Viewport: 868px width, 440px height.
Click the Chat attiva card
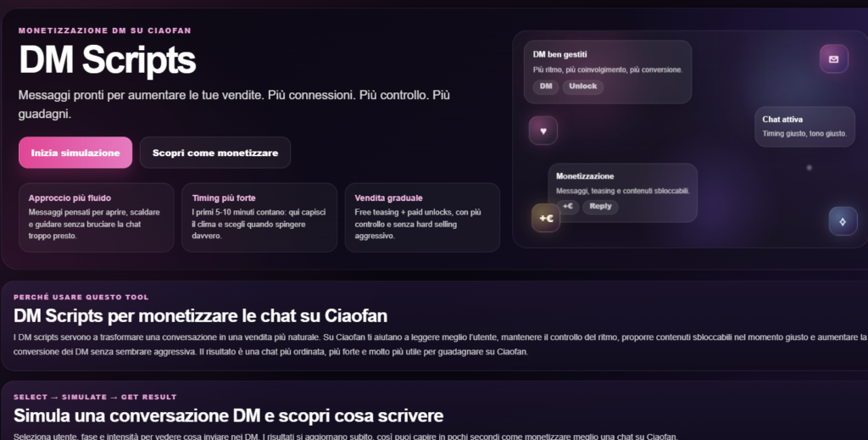805,126
